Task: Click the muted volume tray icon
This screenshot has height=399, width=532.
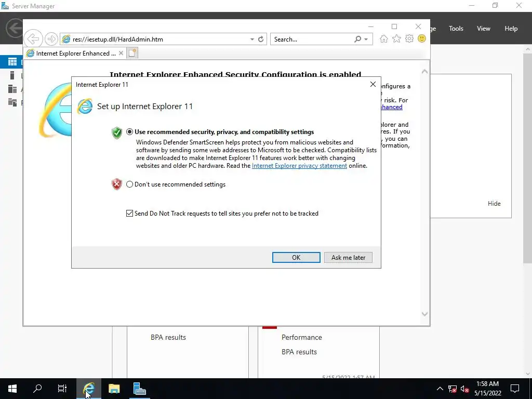Action: coord(465,389)
